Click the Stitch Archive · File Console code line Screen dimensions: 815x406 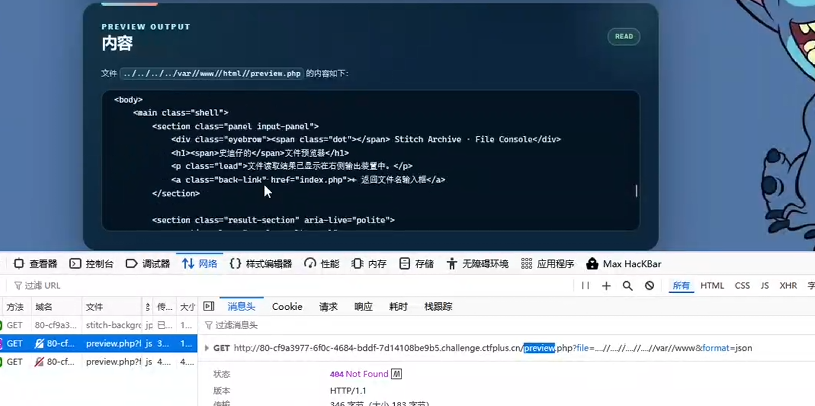click(366, 139)
